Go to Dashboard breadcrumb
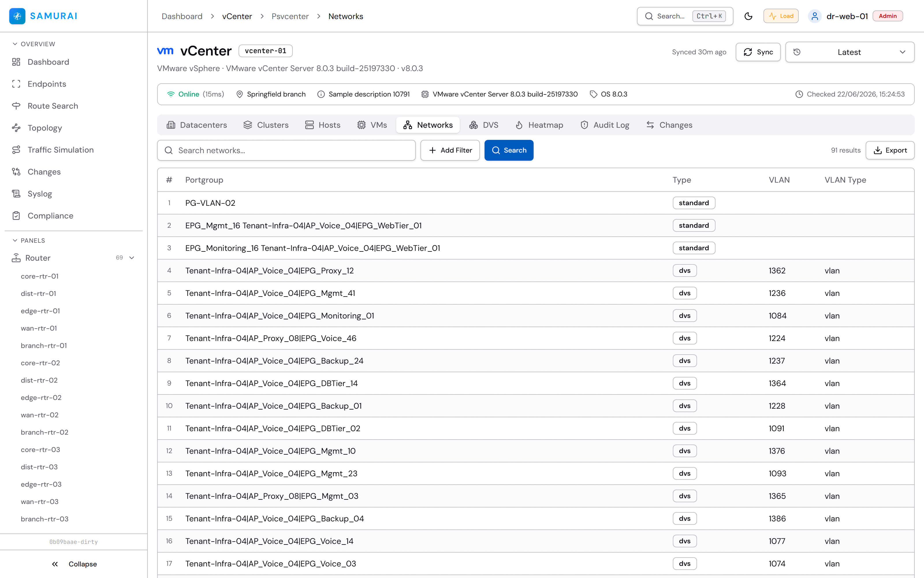The width and height of the screenshot is (924, 578). click(x=182, y=16)
